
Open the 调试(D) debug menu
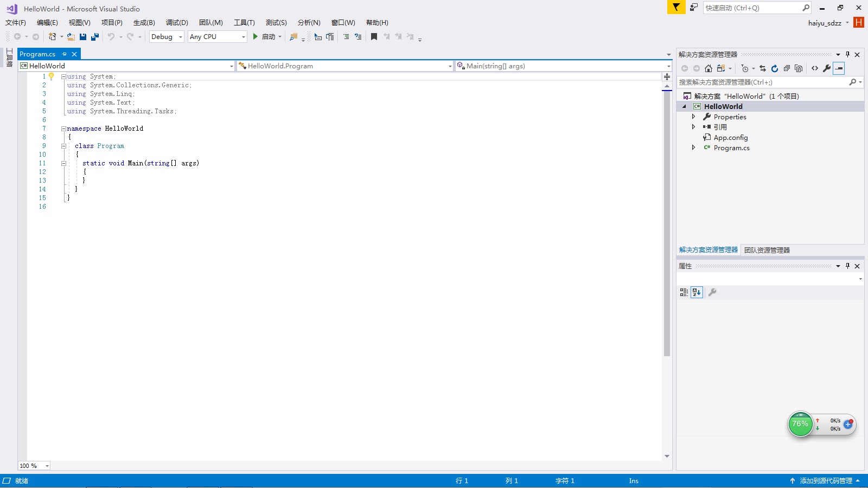pyautogui.click(x=177, y=23)
